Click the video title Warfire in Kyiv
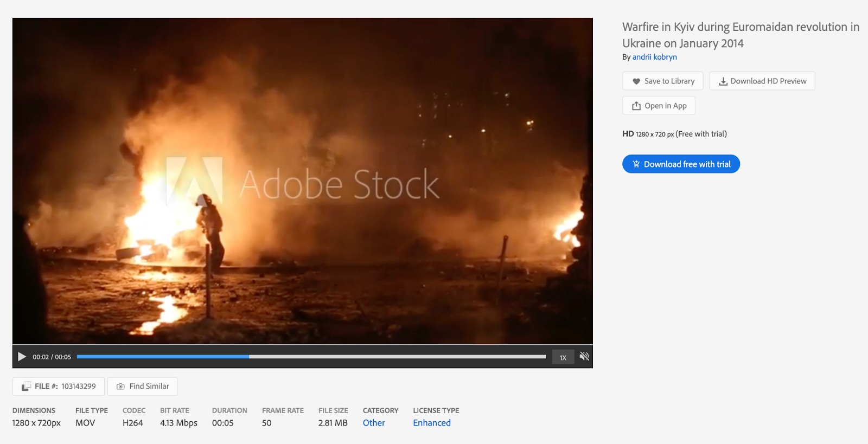Image resolution: width=868 pixels, height=444 pixels. (x=741, y=35)
